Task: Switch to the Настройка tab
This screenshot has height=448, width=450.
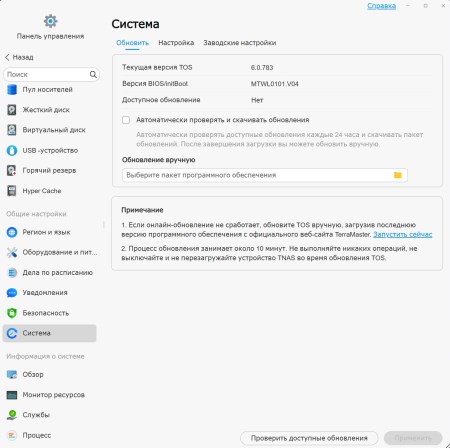Action: (x=176, y=43)
